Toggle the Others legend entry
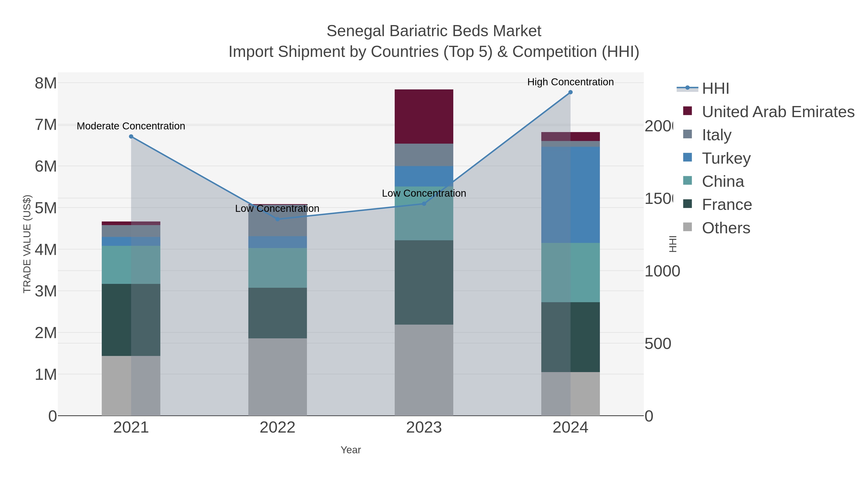Viewport: 868px width, 488px height. click(717, 228)
